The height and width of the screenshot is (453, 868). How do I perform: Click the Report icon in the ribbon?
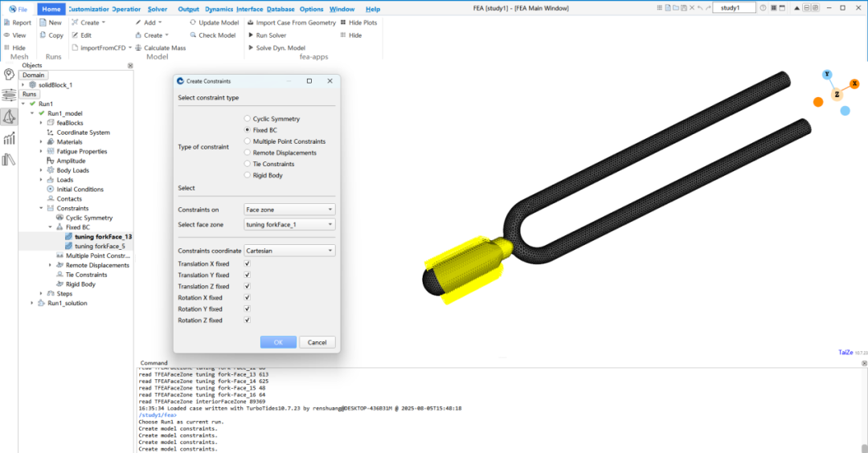6,22
